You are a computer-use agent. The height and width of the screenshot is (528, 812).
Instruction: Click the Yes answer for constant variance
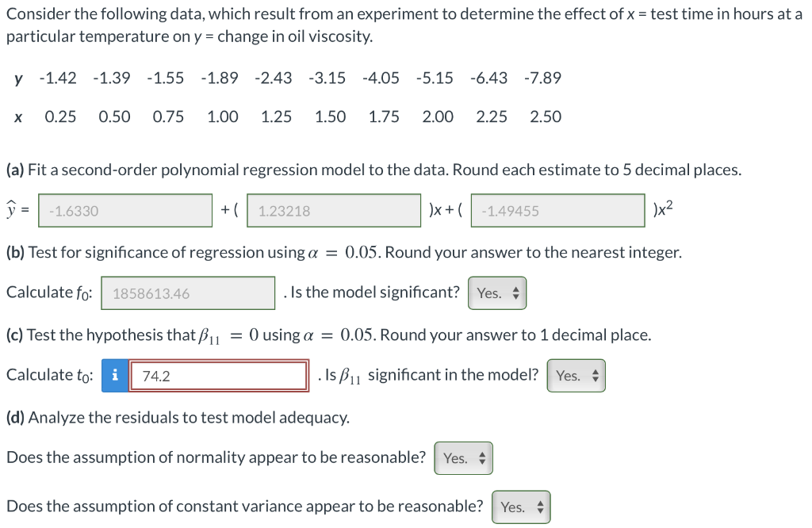[x=513, y=507]
